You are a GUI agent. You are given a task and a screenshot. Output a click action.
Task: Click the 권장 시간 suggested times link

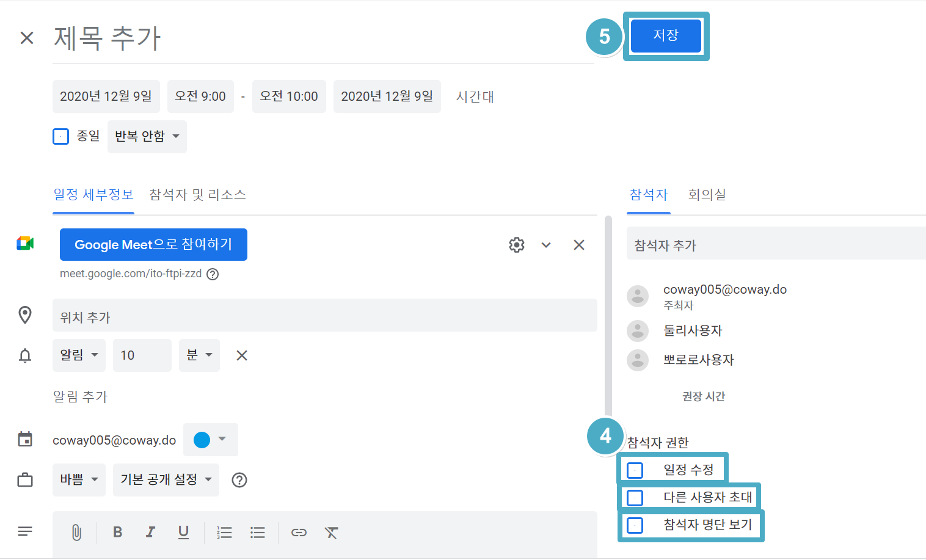pyautogui.click(x=704, y=397)
